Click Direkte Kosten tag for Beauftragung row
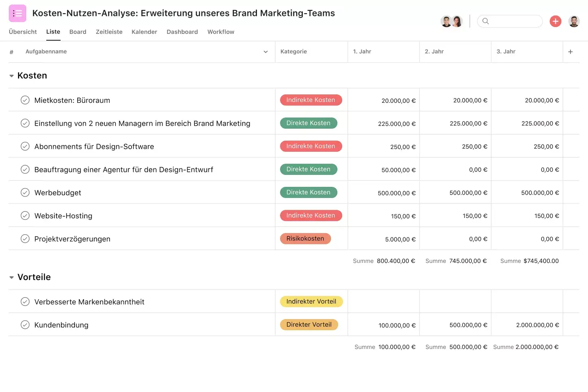Screen dimensions: 588x392 point(308,169)
